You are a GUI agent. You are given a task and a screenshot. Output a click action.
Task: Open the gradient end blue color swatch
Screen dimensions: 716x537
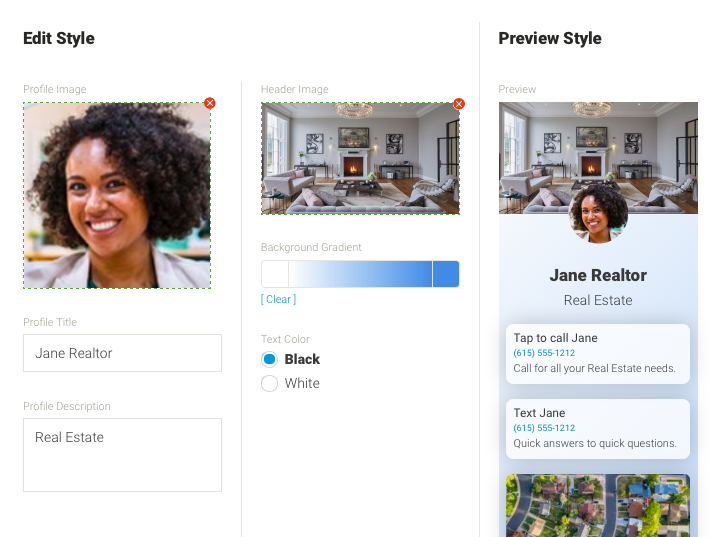[446, 274]
